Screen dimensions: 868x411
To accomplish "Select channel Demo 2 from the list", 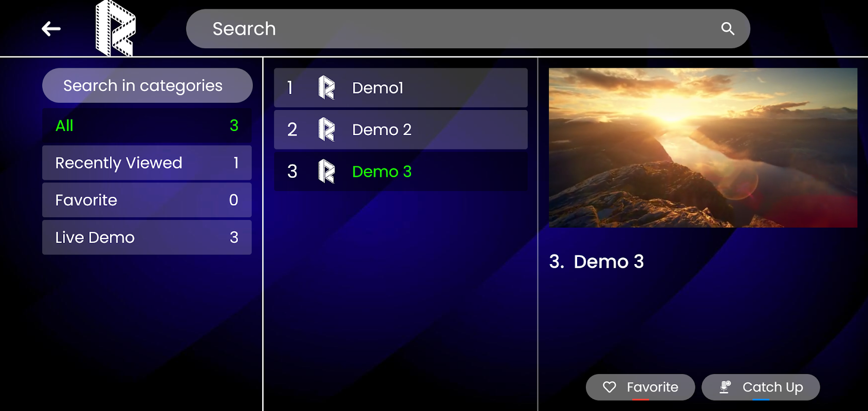I will point(401,129).
